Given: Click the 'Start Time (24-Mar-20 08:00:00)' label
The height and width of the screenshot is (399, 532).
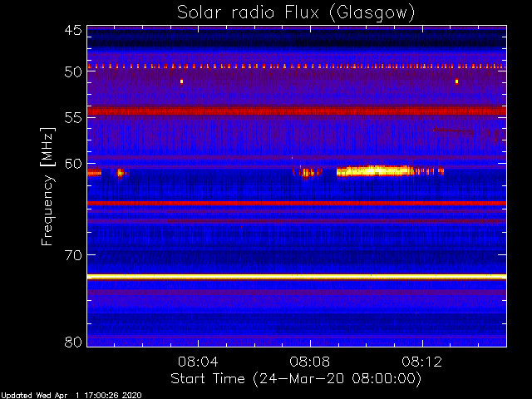Looking at the screenshot, I should [x=296, y=379].
